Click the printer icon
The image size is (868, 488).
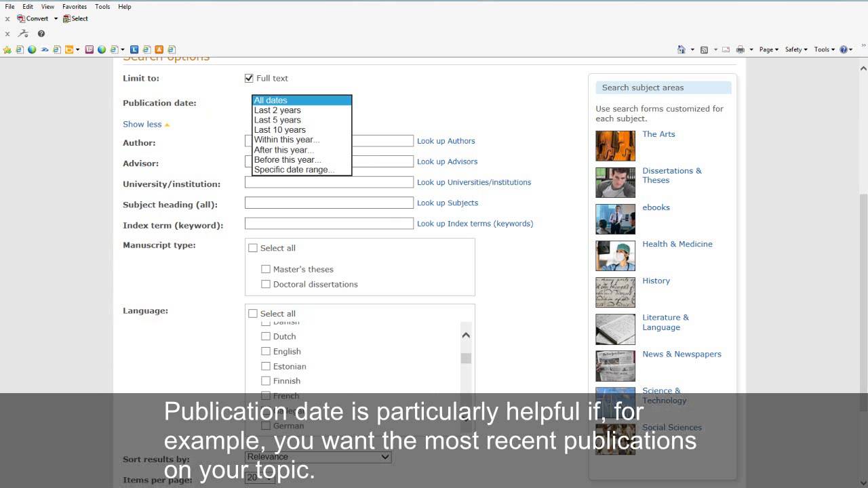[x=741, y=49]
